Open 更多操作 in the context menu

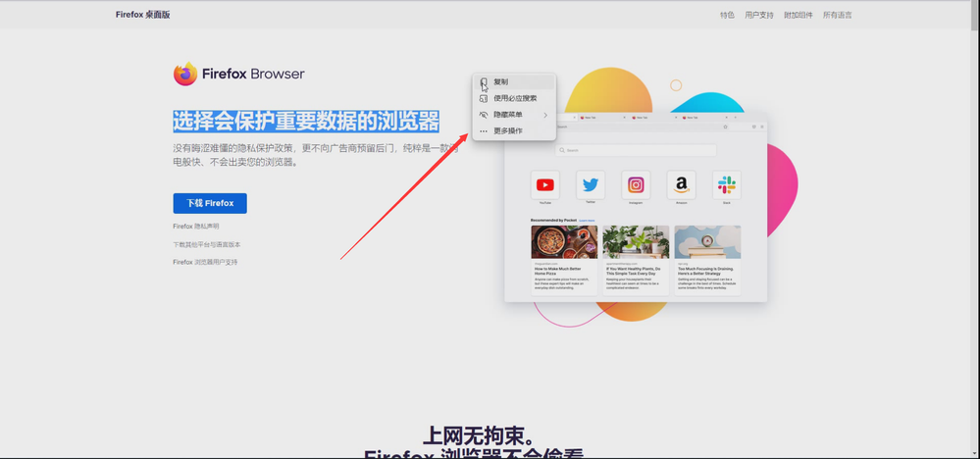tap(508, 130)
